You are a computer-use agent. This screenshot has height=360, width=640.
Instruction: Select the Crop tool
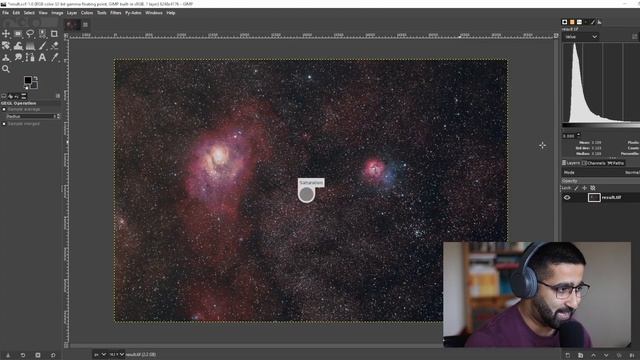pos(54,33)
